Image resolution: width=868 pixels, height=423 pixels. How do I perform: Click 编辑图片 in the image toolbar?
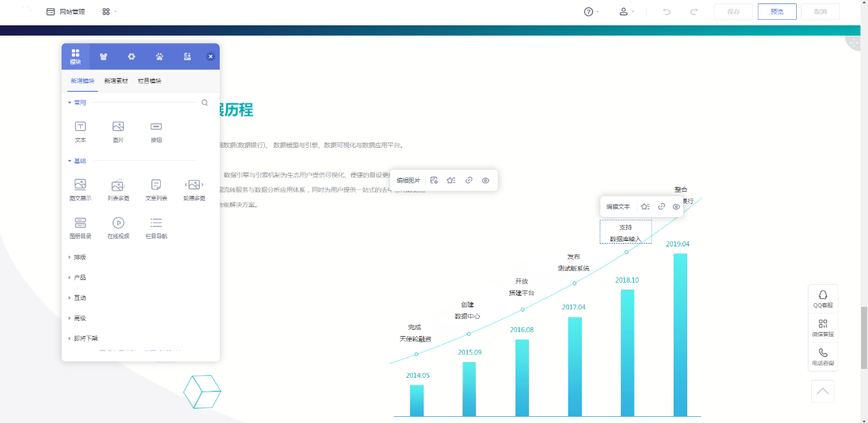[408, 181]
